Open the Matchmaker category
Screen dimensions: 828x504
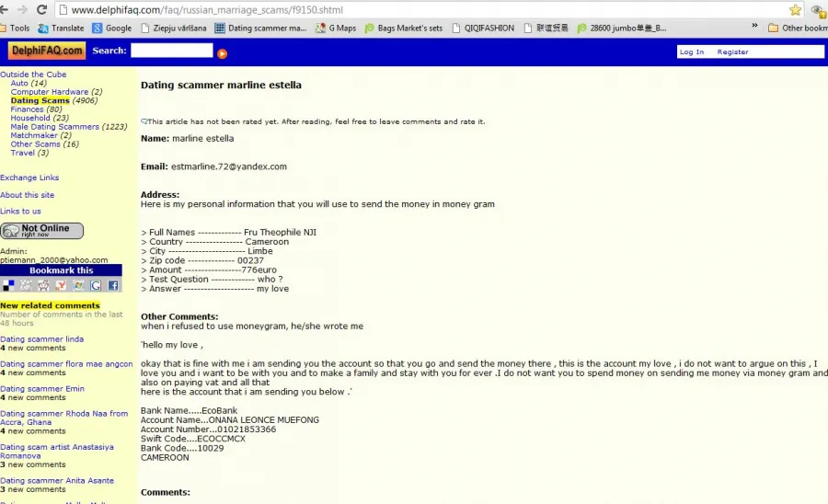coord(34,135)
